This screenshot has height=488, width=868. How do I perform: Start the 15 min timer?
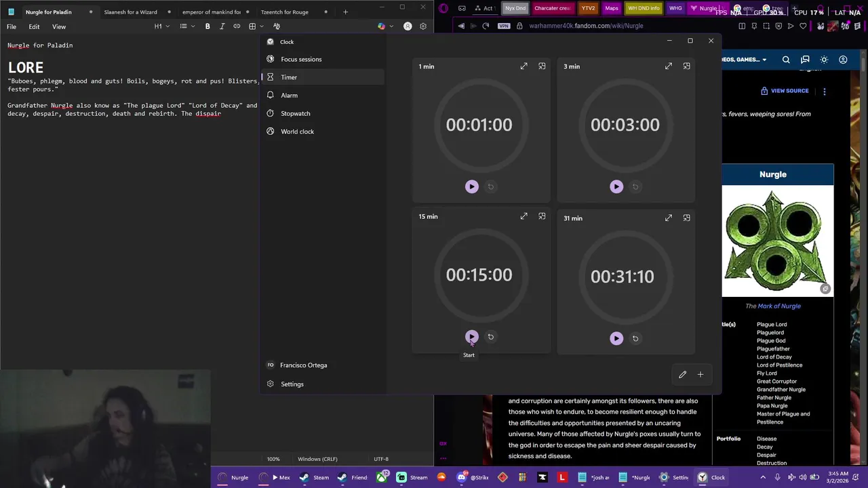point(472,337)
